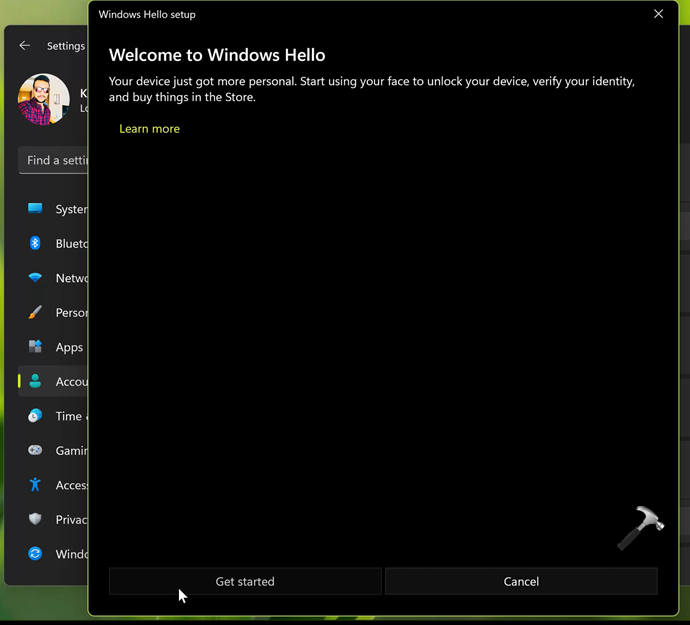Open the Bluetooth icon in Settings sidebar
Screen dimensions: 690x625
point(35,243)
